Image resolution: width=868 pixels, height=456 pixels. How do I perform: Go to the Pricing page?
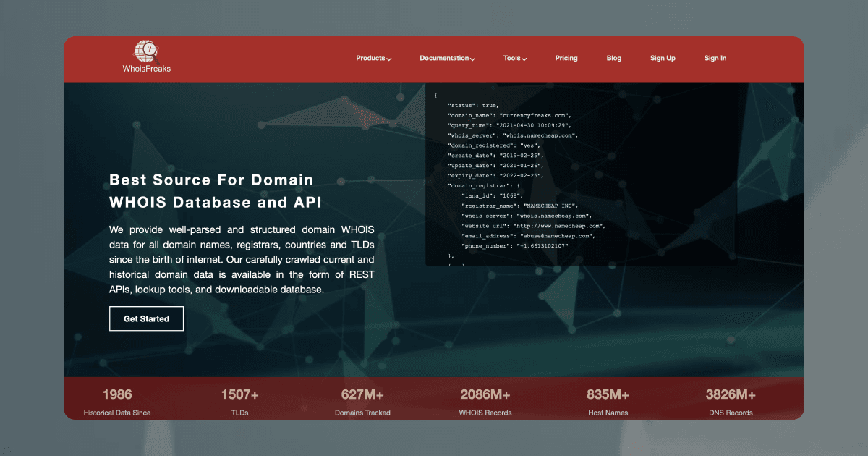[x=566, y=59]
